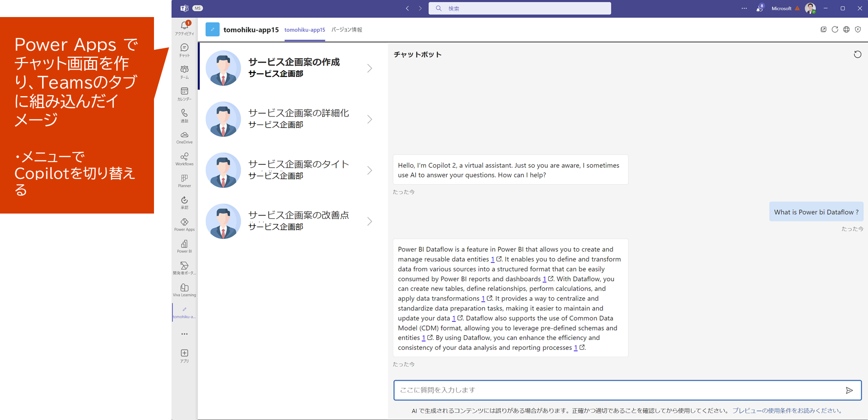Screen dimensions: 868x420
Task: Open Approvals (承認) in the sidebar
Action: pos(184,202)
